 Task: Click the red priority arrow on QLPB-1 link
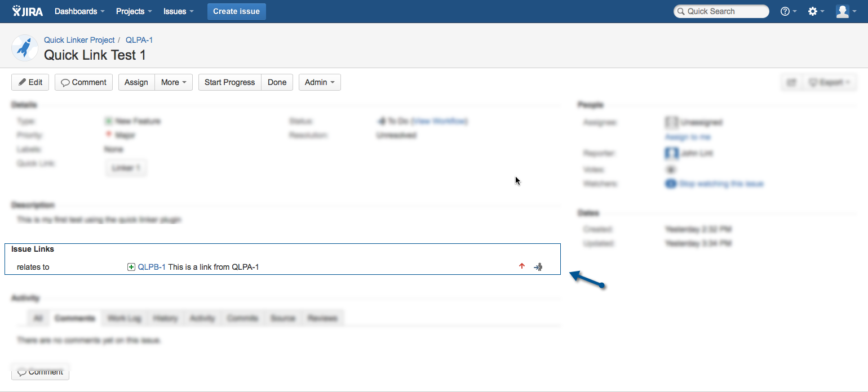[522, 266]
